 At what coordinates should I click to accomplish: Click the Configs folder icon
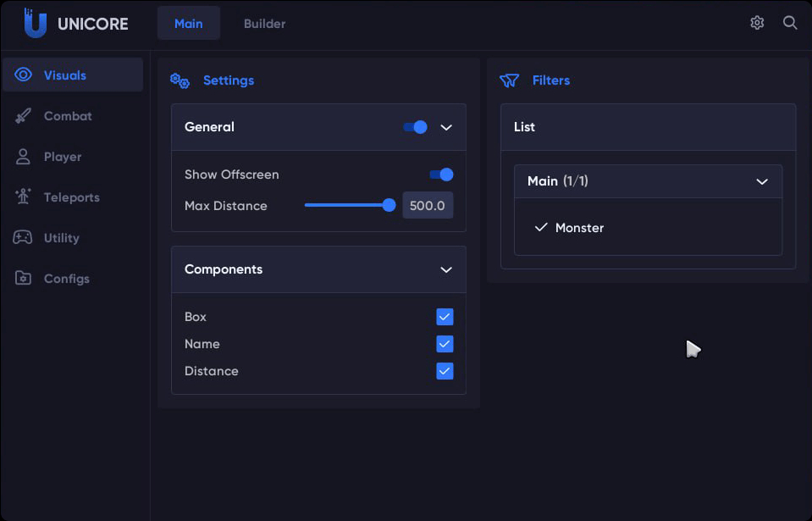click(24, 278)
